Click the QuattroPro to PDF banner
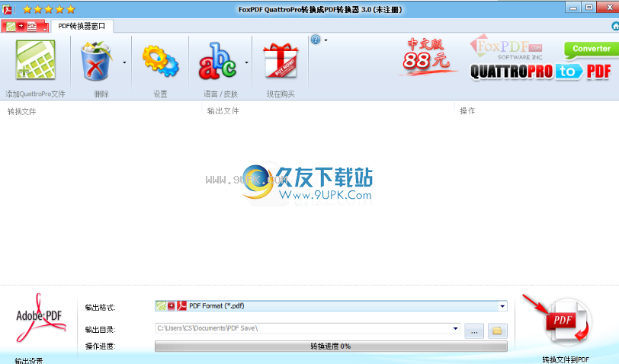 (x=540, y=72)
